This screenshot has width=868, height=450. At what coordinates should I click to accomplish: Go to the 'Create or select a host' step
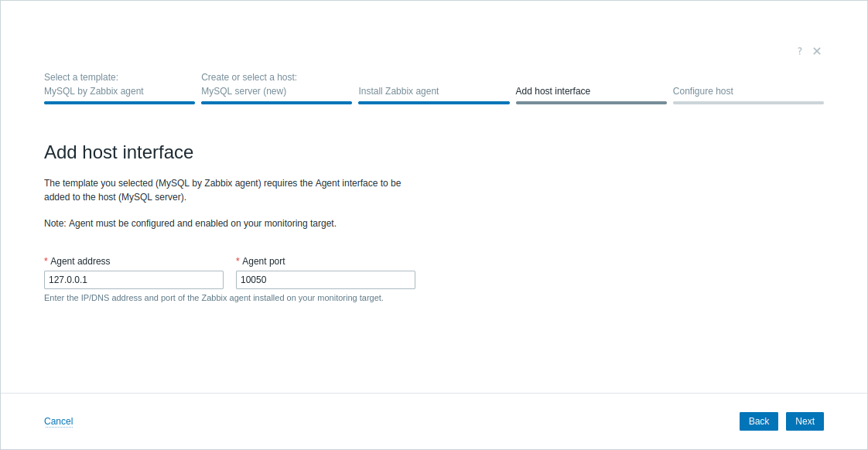[277, 87]
